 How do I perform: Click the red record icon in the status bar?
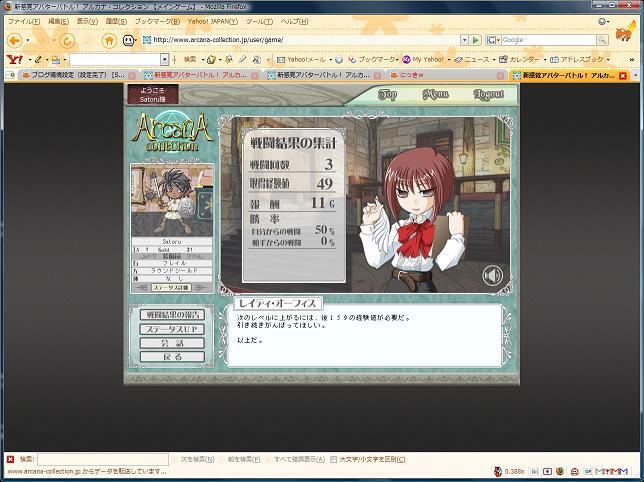547,471
